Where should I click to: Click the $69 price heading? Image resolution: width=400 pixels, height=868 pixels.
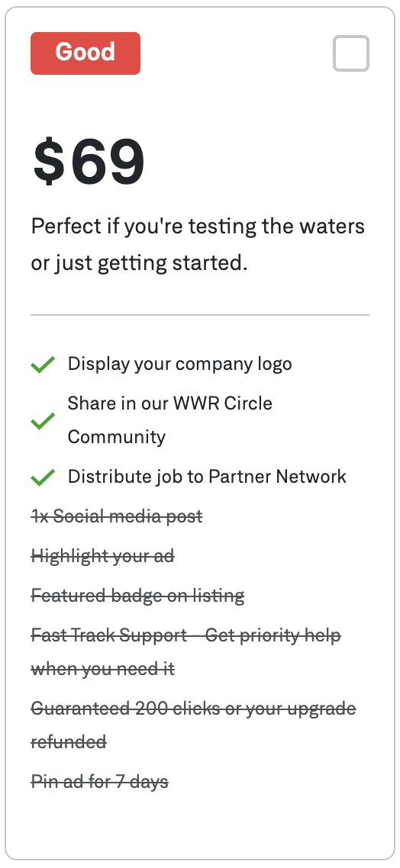tap(89, 162)
